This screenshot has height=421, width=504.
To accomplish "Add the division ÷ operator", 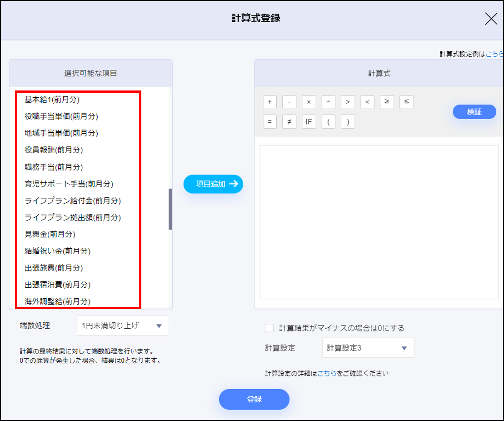I will tap(328, 102).
